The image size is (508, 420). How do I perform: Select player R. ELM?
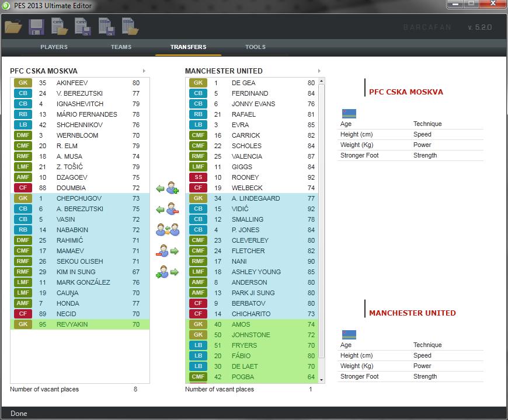click(79, 146)
